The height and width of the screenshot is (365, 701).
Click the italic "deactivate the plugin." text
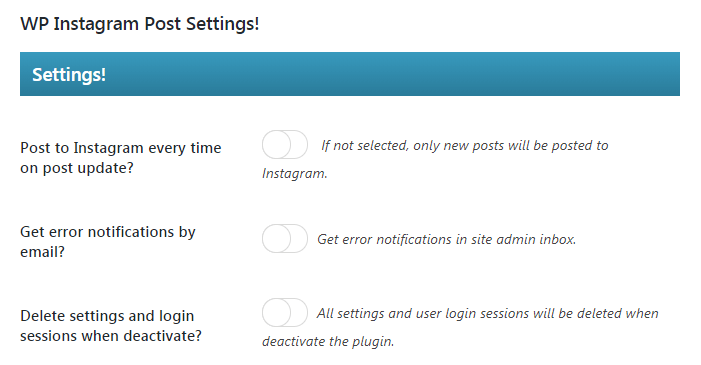(328, 342)
